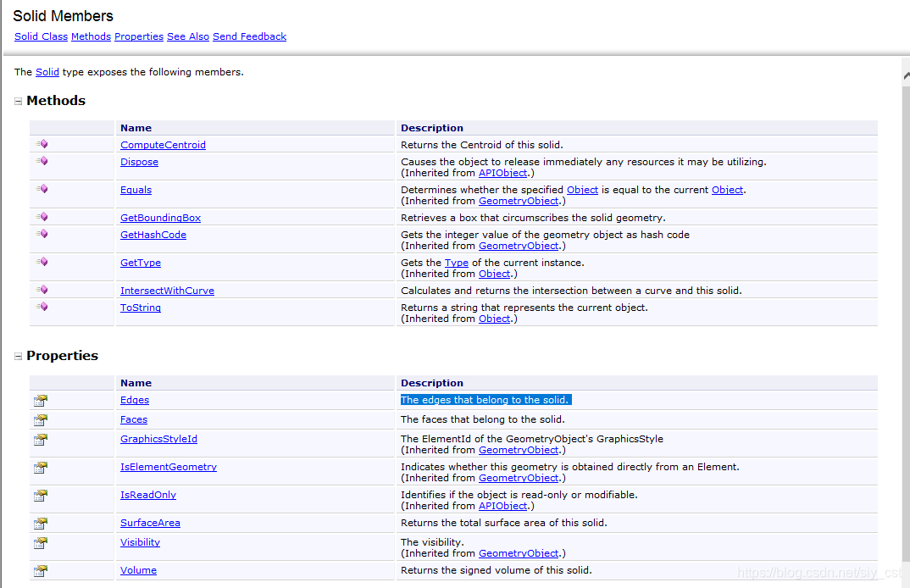The height and width of the screenshot is (588, 910).
Task: Open the IntersectWithCurve method page
Action: (x=167, y=291)
